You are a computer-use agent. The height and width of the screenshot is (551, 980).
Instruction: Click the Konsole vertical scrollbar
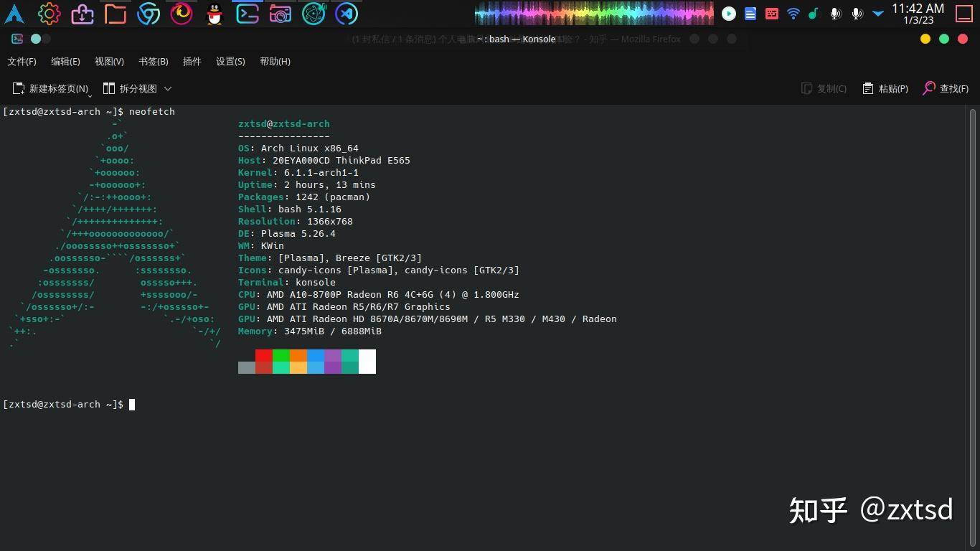[x=973, y=327]
